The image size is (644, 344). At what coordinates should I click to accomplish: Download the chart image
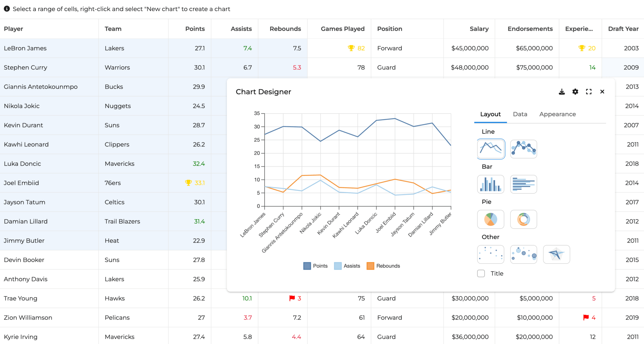coord(562,92)
